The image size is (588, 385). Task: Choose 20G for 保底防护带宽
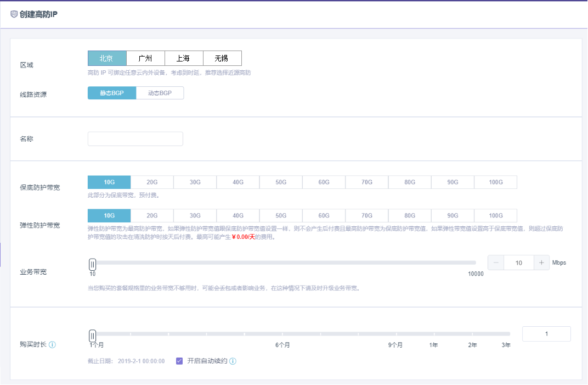[x=152, y=182]
